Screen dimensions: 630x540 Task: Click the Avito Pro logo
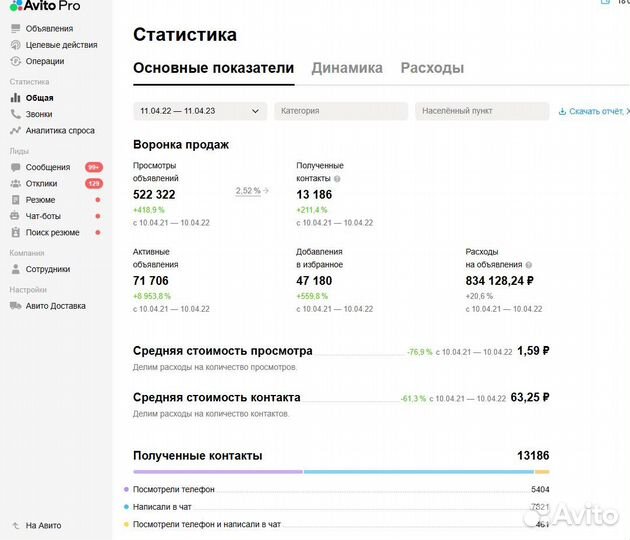(x=45, y=6)
